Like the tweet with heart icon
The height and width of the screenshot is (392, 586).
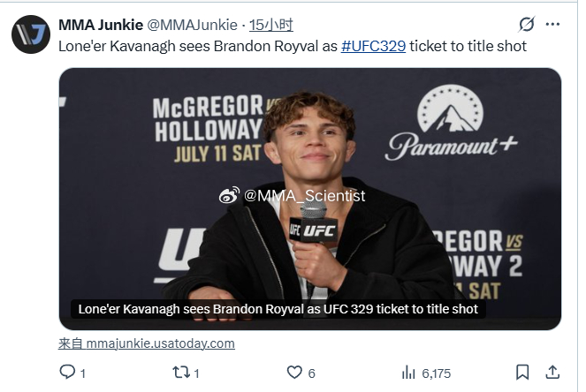294,373
